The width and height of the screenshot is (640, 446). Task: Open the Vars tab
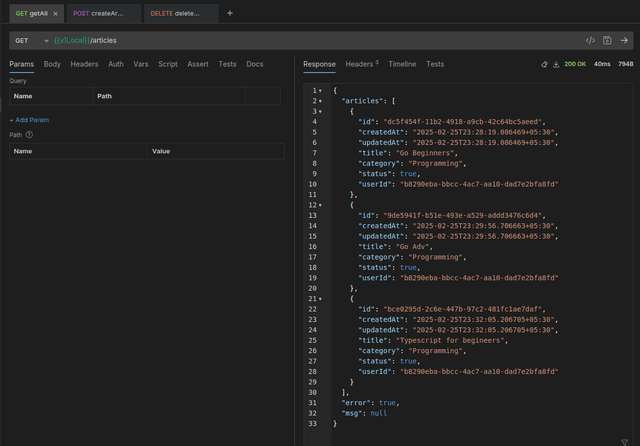point(141,64)
